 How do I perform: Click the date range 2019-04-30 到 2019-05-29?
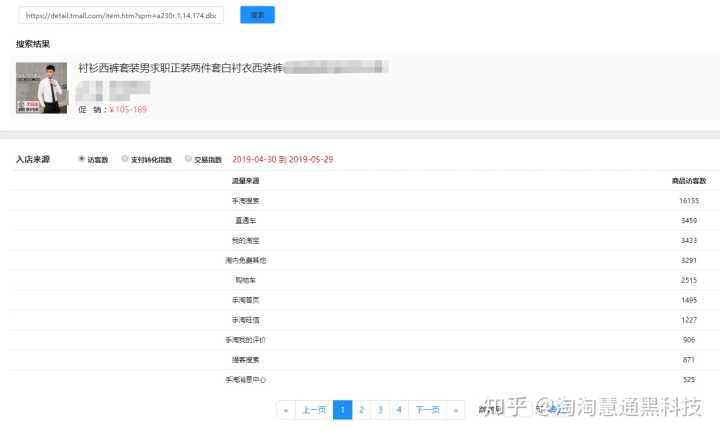pyautogui.click(x=282, y=159)
